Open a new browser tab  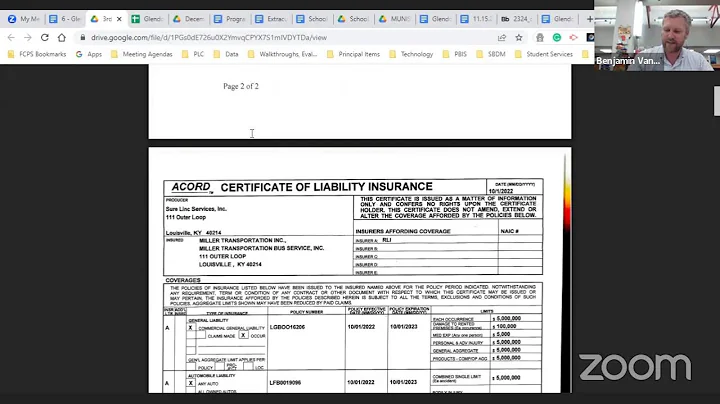pos(589,19)
